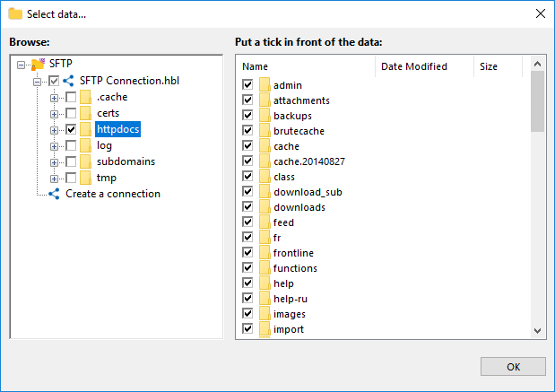Untick the admin folder checkbox
The image size is (555, 392).
pyautogui.click(x=247, y=85)
